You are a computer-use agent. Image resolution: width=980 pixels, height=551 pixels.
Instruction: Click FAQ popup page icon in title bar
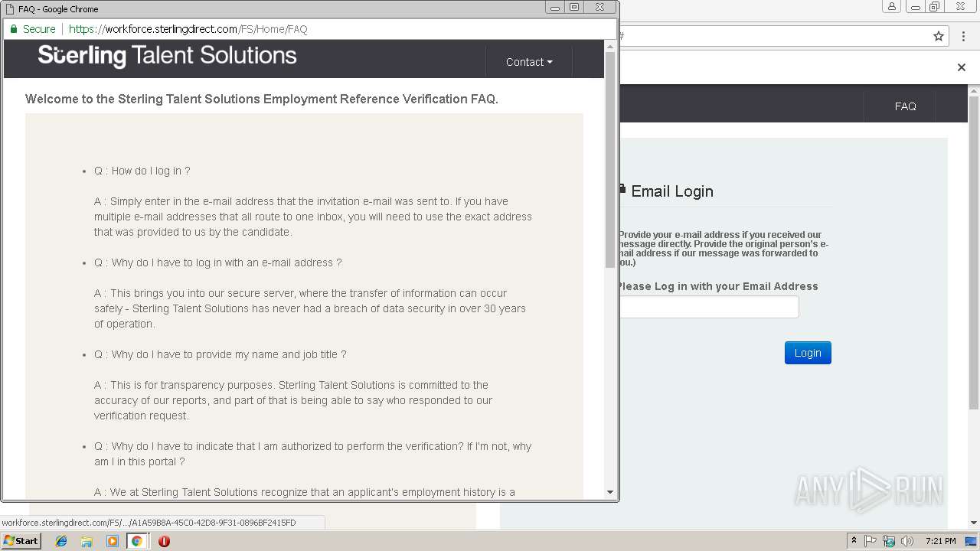point(9,9)
